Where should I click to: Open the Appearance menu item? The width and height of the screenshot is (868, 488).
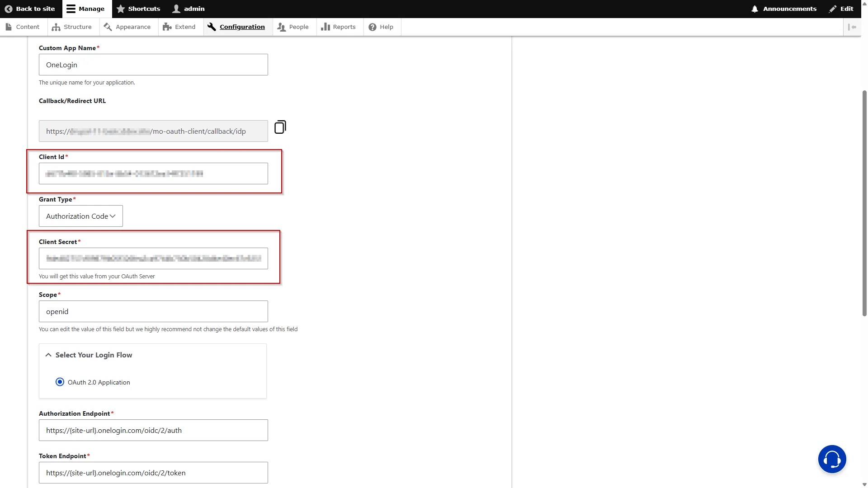pos(127,27)
